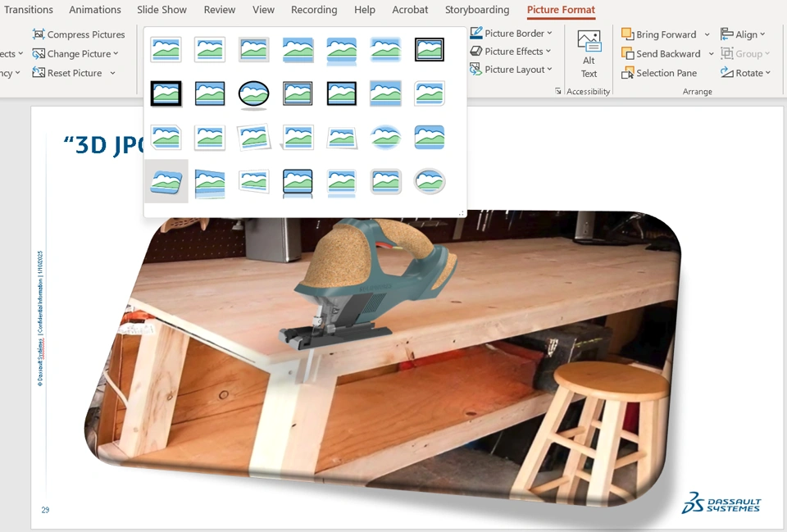Open the Rotate dropdown
This screenshot has width=787, height=532.
[x=745, y=73]
